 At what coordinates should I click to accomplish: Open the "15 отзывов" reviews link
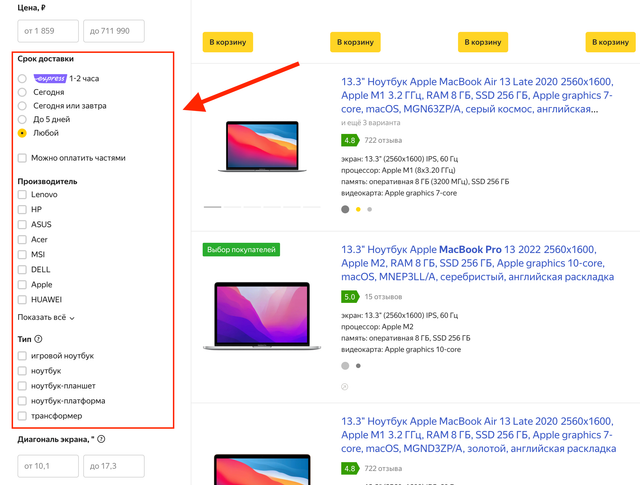(385, 297)
